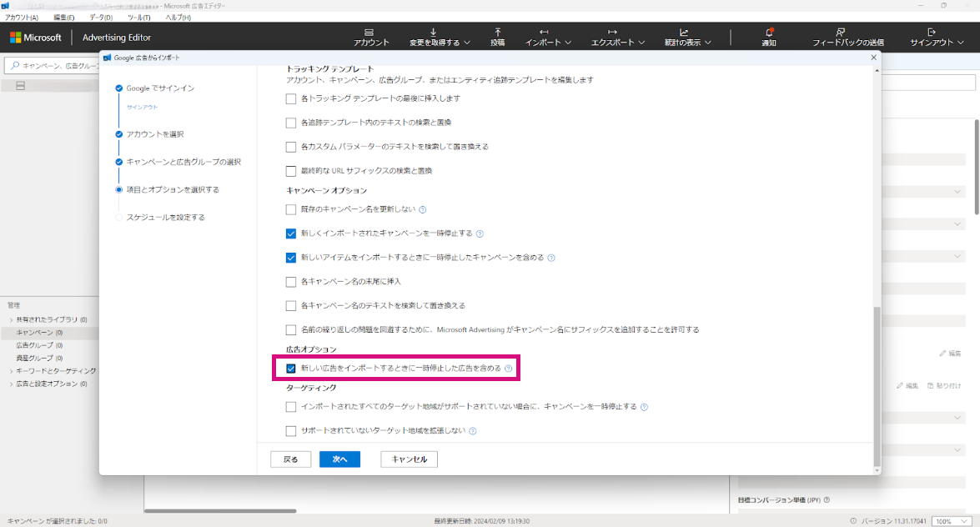Screen dimensions: 980x527
Task: Open the 通知 bell icon
Action: (x=769, y=32)
